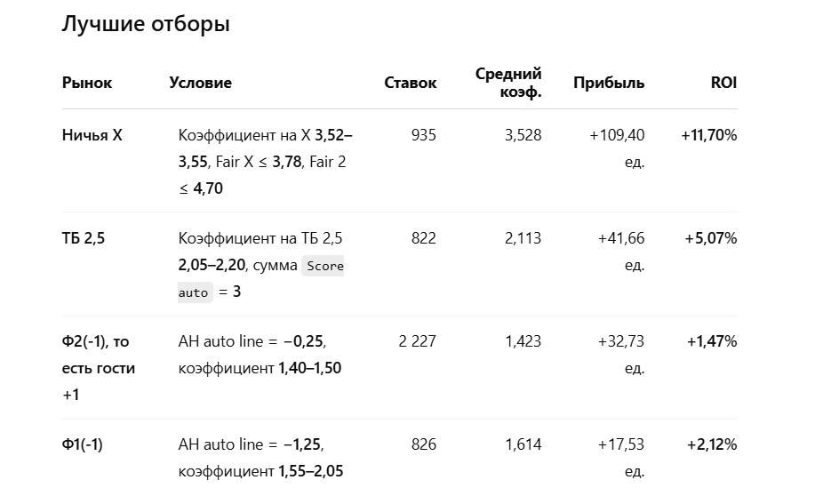Viewport: 815px width, 504px height.
Task: Click the "Score" code tag
Action: point(323,266)
